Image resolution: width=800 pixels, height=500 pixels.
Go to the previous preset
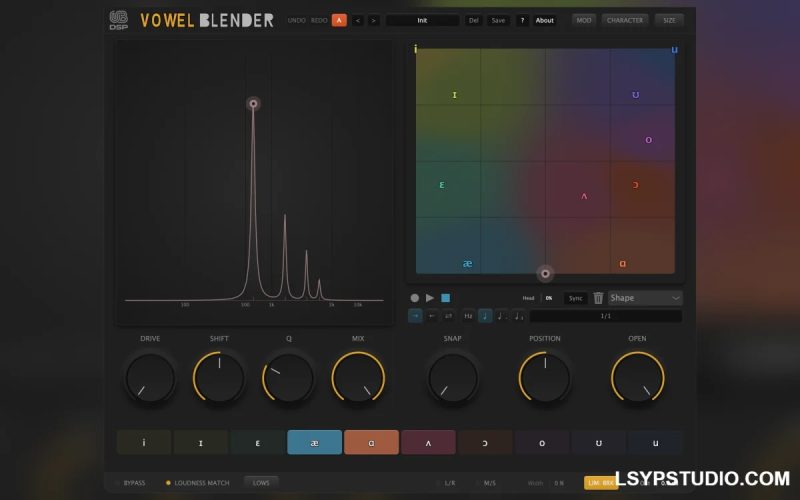tap(358, 20)
